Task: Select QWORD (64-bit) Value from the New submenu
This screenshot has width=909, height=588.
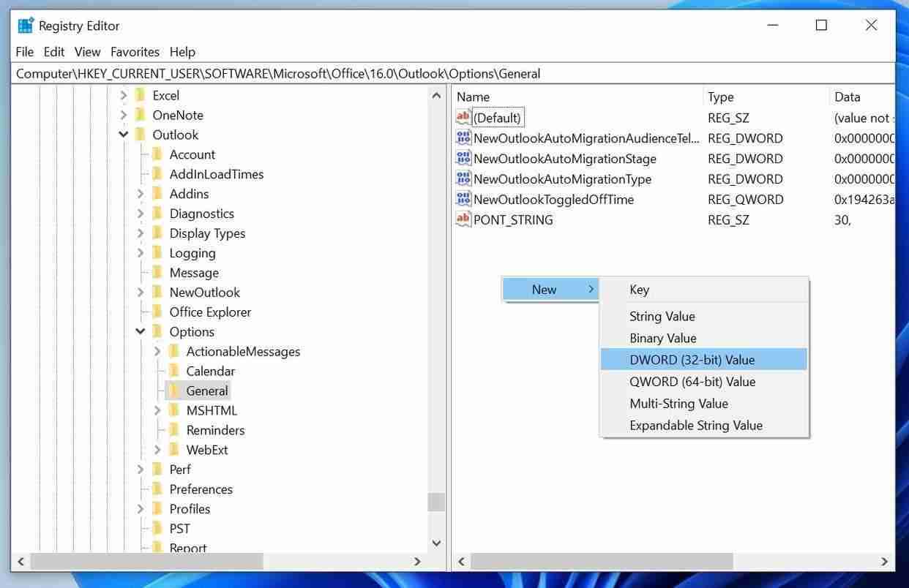Action: coord(692,381)
